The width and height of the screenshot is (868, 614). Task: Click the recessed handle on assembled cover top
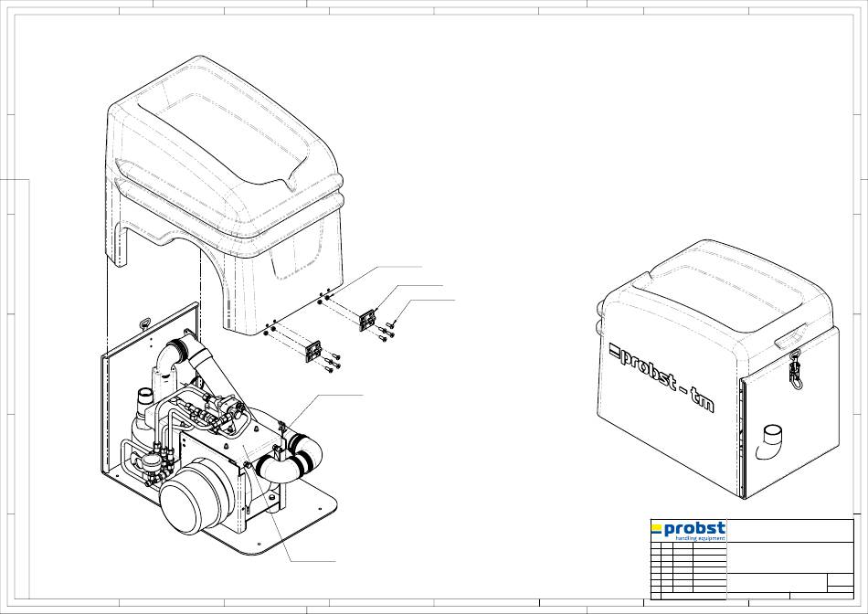coord(790,336)
